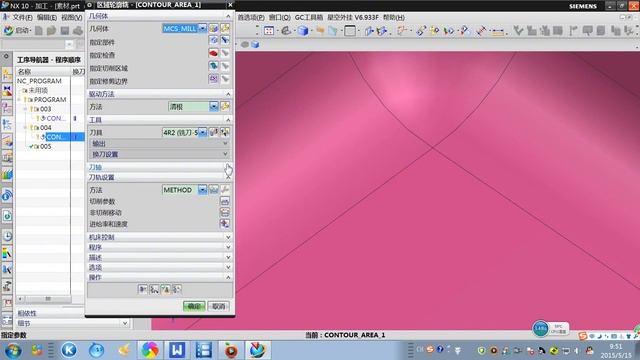Open GC工具箱 menu
640x360 pixels.
click(309, 18)
